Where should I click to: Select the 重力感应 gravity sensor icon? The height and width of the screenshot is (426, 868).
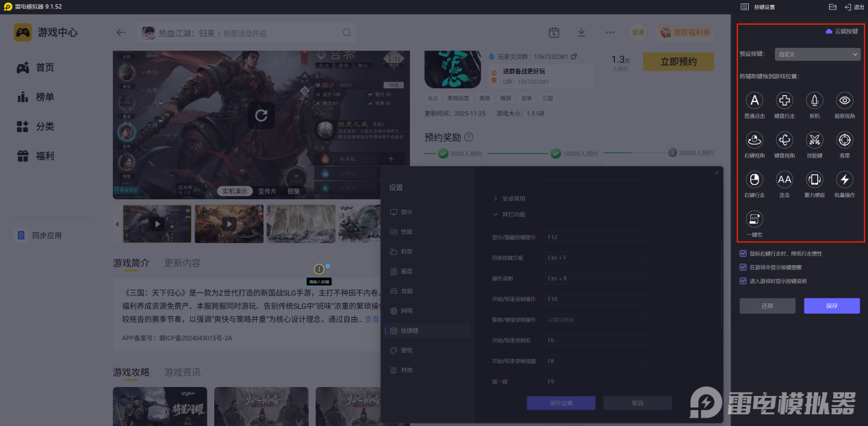point(815,179)
